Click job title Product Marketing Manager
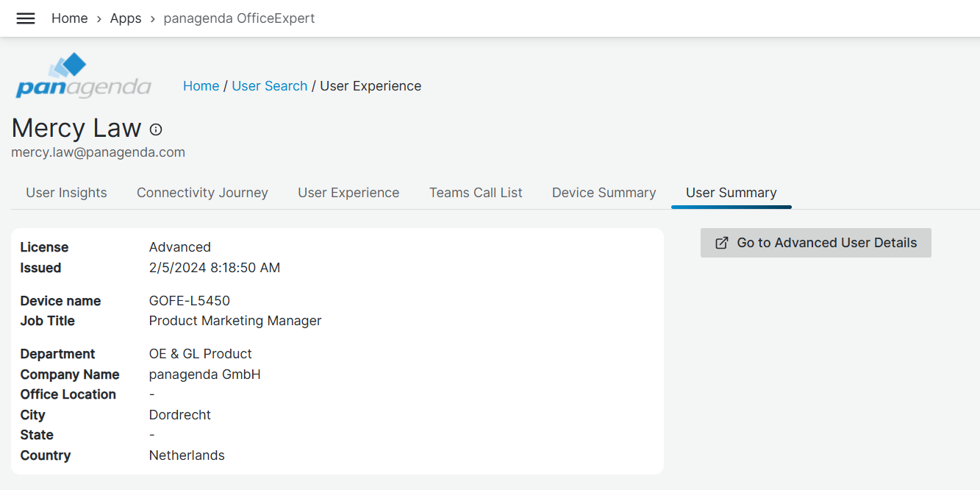Viewport: 980px width, 490px height. (x=235, y=321)
